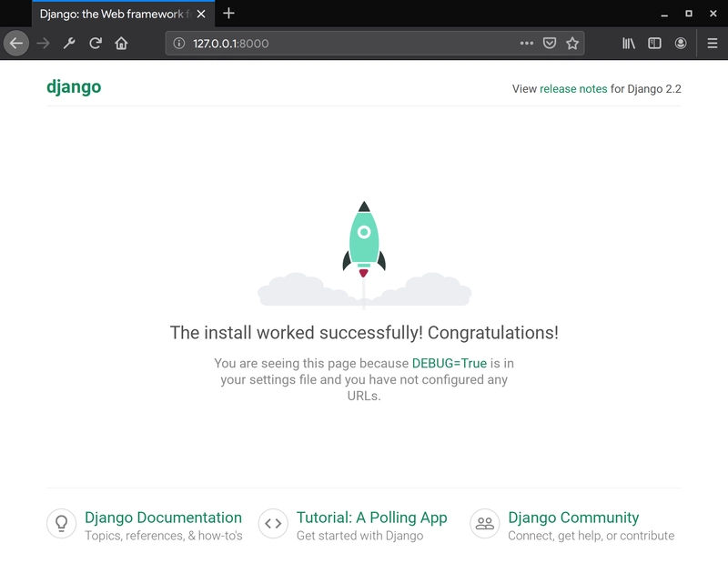Click the rocket launch illustration
This screenshot has width=728, height=563.
(x=364, y=255)
